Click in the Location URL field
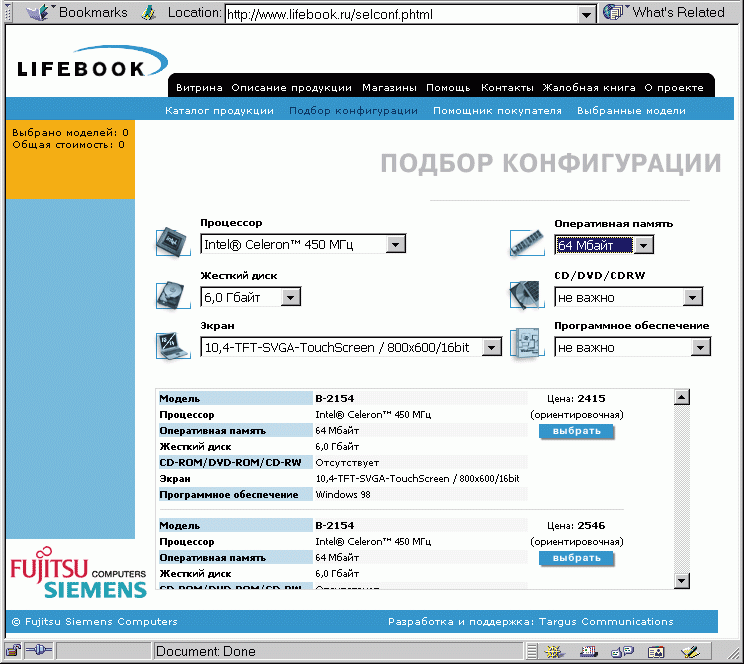Screen dimensions: 744x664 point(402,15)
